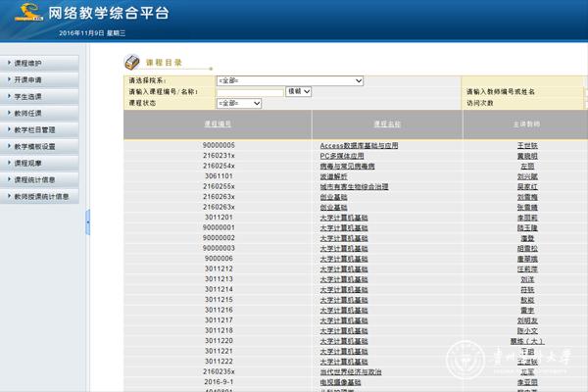
Task: Open the department 请选择院系 dropdown
Action: click(290, 81)
